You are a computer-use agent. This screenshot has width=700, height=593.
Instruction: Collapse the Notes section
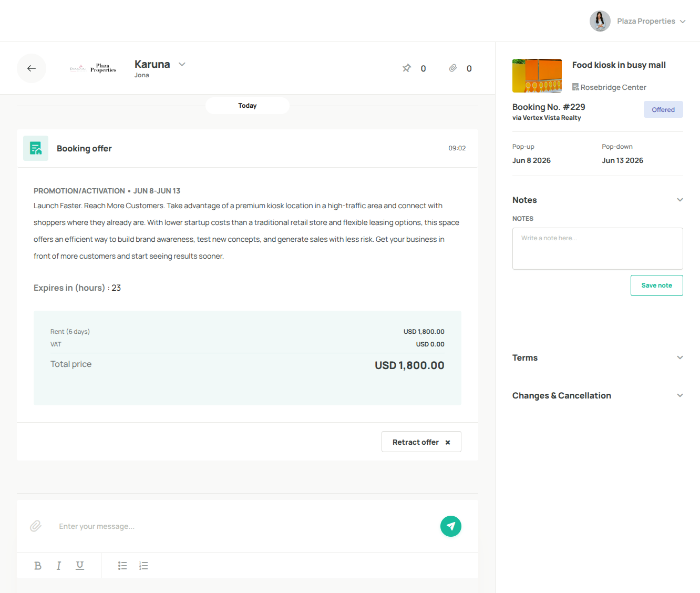tap(680, 200)
